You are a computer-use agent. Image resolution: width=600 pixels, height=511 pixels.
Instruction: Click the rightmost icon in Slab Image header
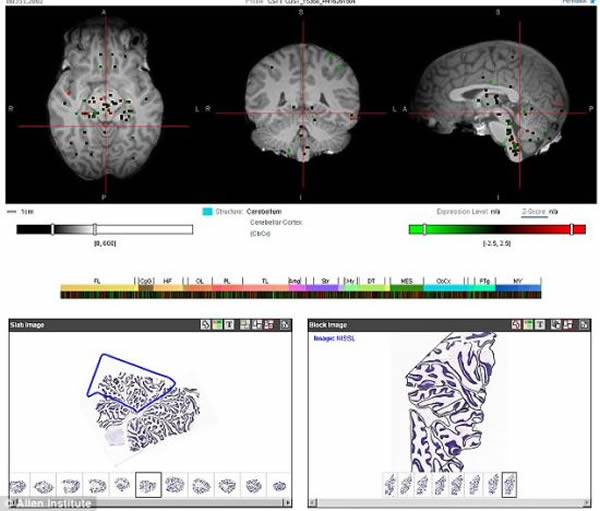[x=285, y=325]
